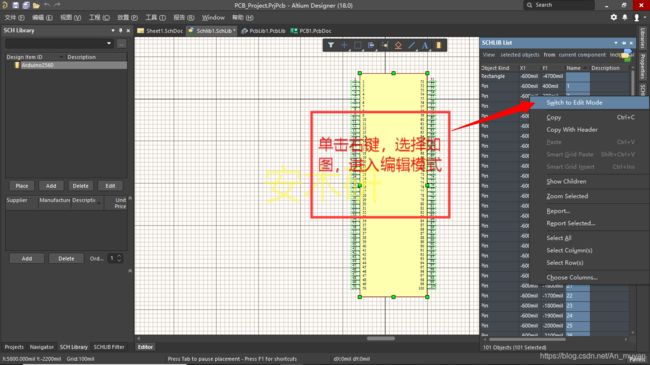
Task: Increment the Order stepper arrows
Action: point(119,256)
